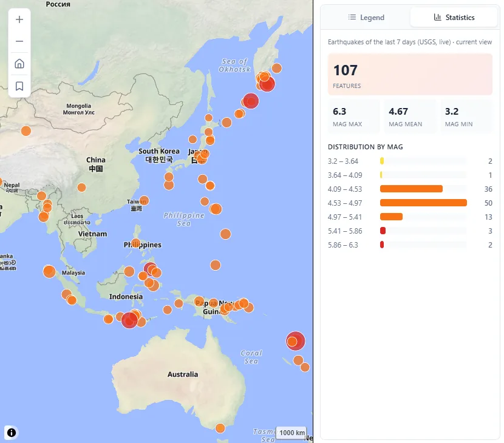The height and width of the screenshot is (443, 504).
Task: Click the large red quake east of Australia
Action: pos(295,341)
